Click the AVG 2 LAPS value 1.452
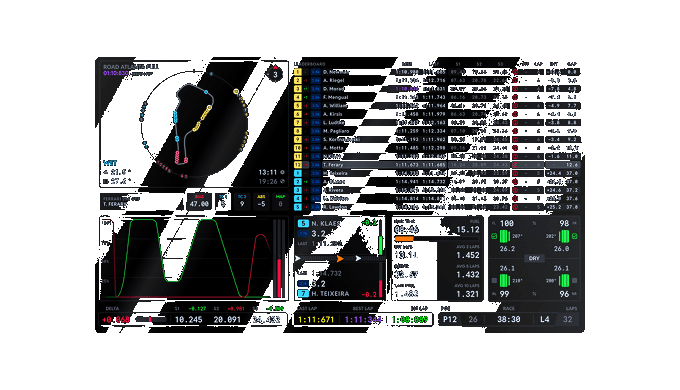680x390 pixels. point(468,256)
